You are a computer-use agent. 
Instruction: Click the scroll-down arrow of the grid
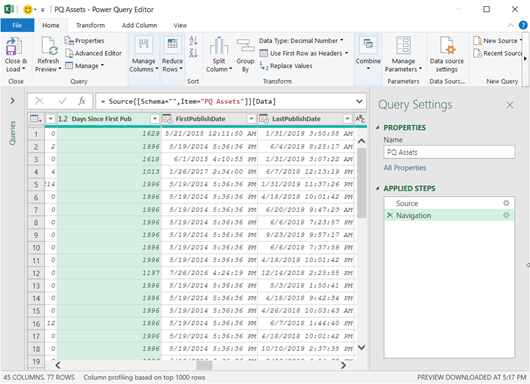click(x=361, y=347)
